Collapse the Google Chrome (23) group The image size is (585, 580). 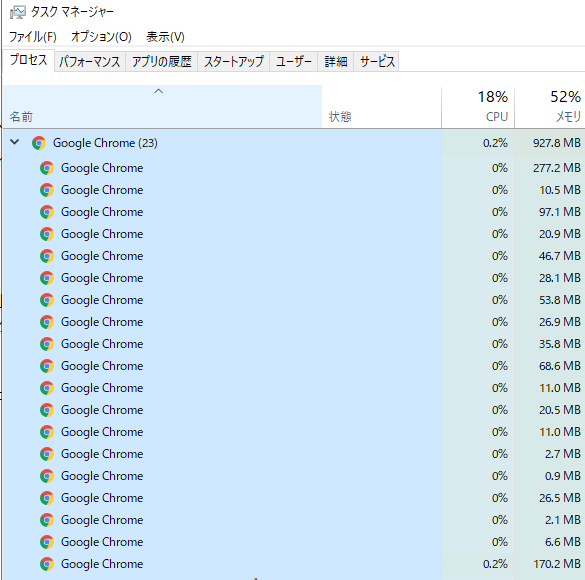pyautogui.click(x=15, y=142)
